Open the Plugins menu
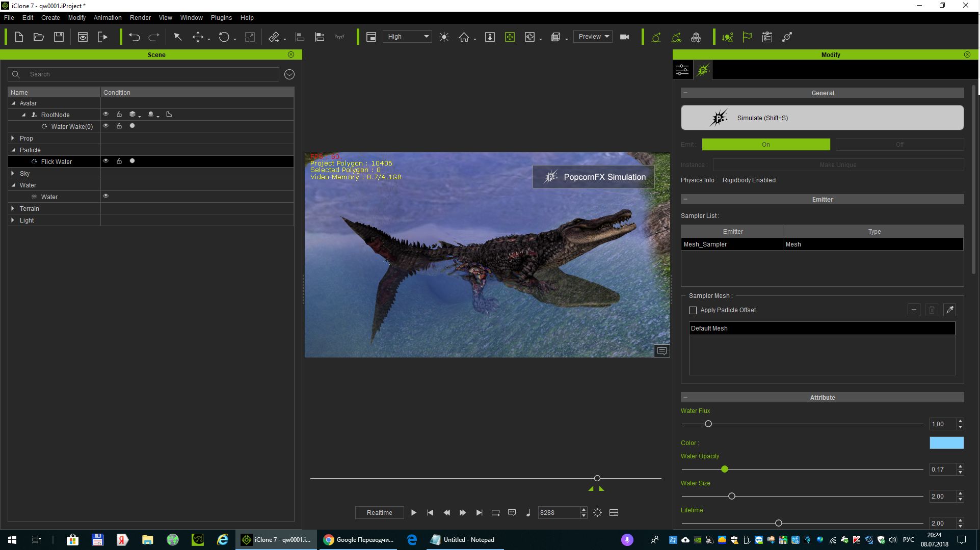Viewport: 980px width, 550px height. (x=221, y=17)
